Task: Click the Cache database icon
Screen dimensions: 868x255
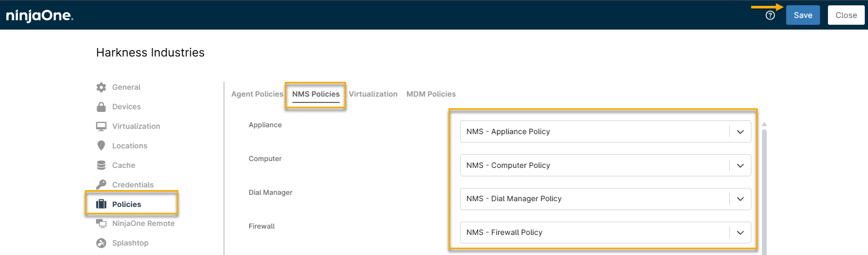Action: [101, 165]
